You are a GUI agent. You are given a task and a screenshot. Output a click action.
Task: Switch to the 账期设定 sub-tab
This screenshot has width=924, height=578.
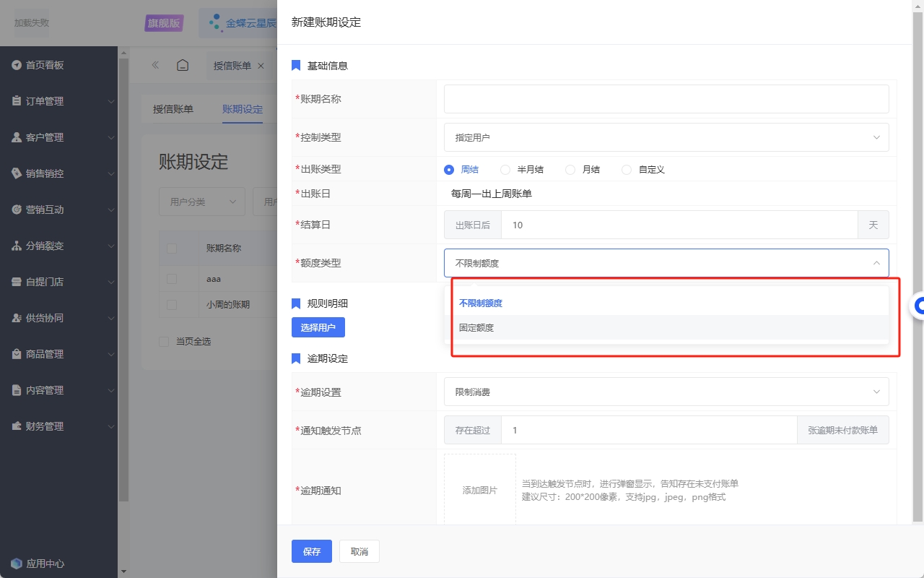click(x=243, y=109)
